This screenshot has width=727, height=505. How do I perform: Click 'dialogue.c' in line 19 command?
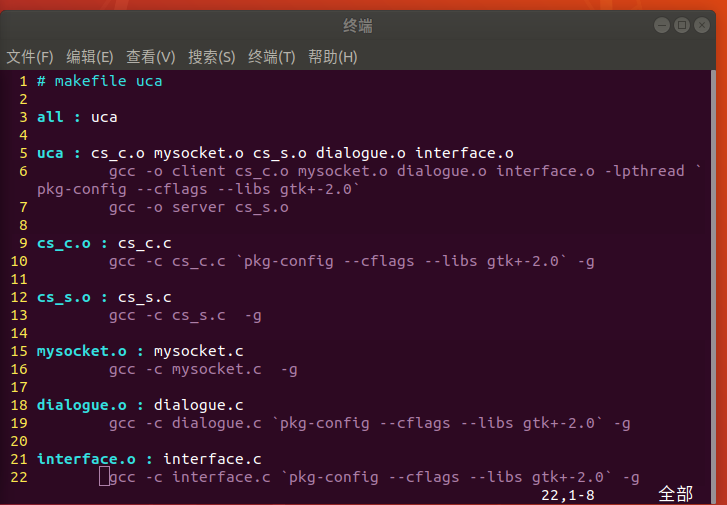(217, 423)
